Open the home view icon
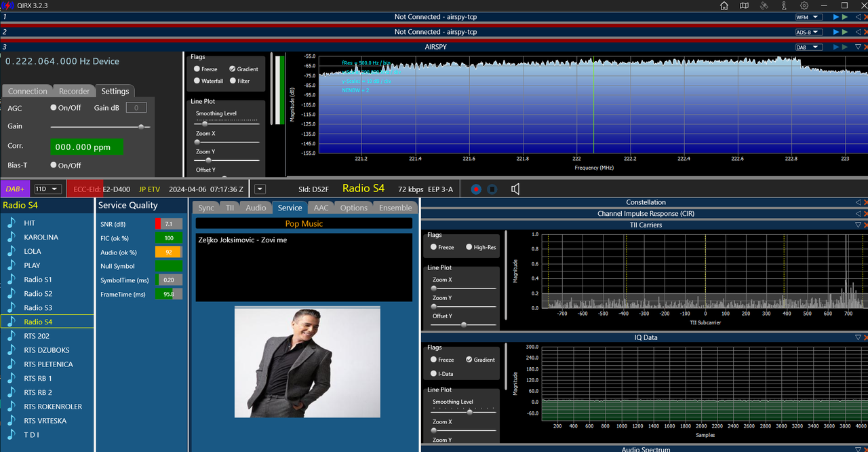This screenshot has width=868, height=452. [x=724, y=5]
